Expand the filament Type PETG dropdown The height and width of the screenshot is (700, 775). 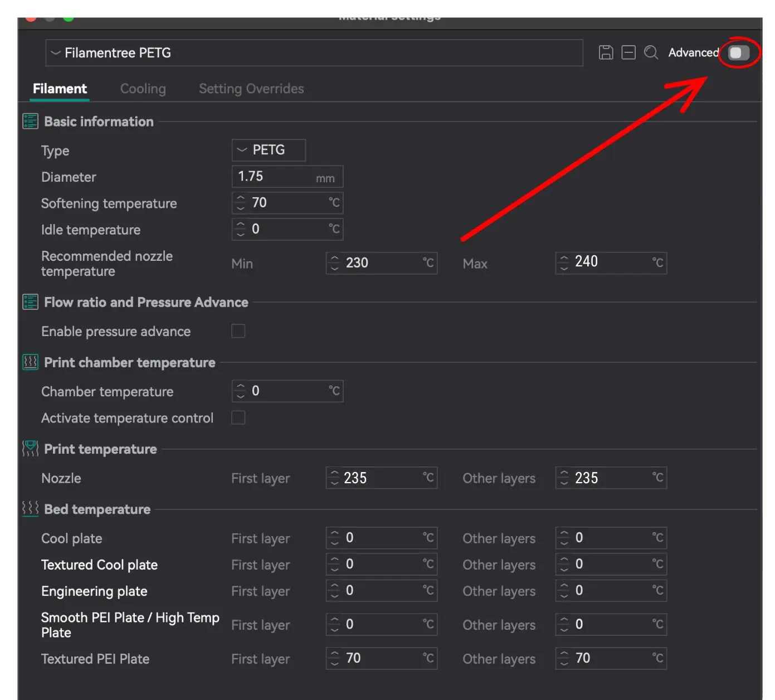269,150
